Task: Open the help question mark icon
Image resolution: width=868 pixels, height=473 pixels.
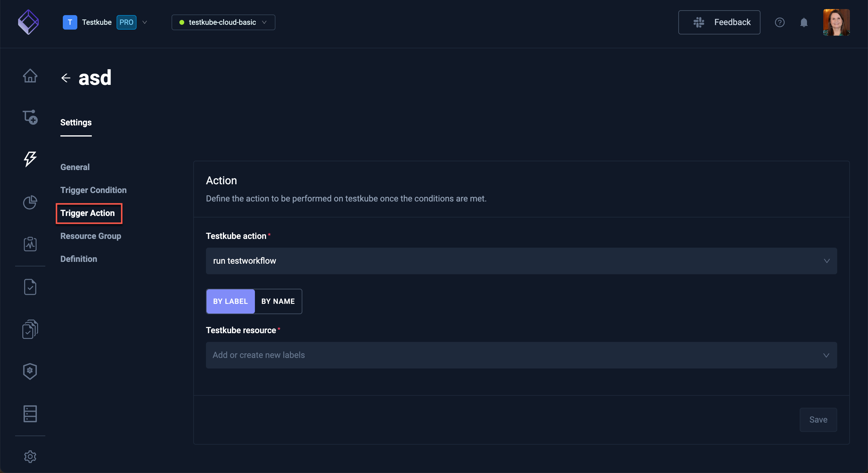Action: (x=780, y=22)
